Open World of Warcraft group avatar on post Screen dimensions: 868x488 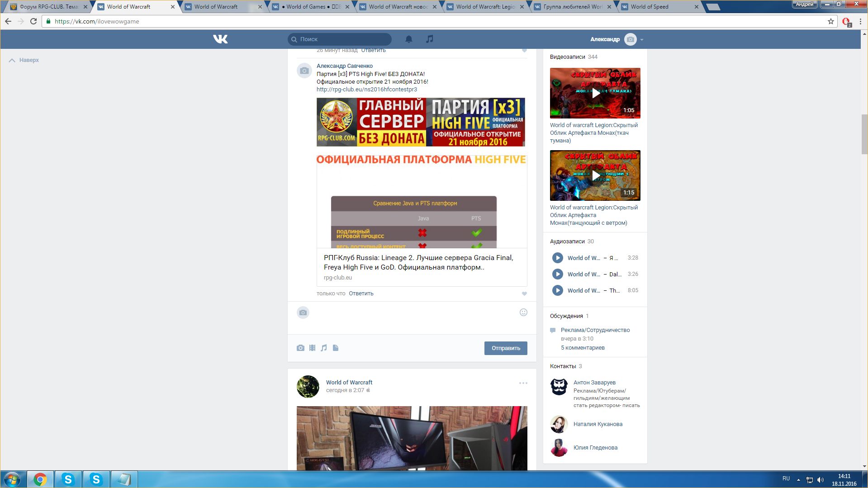308,387
